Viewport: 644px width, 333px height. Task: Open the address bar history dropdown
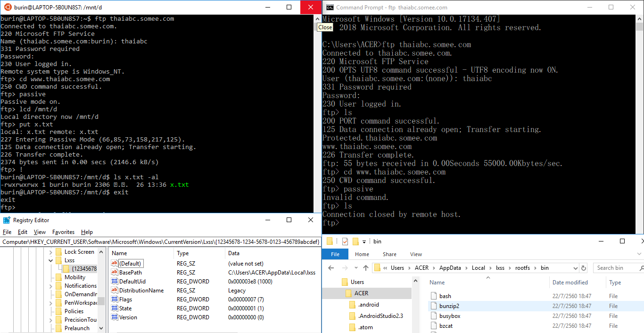click(x=576, y=268)
